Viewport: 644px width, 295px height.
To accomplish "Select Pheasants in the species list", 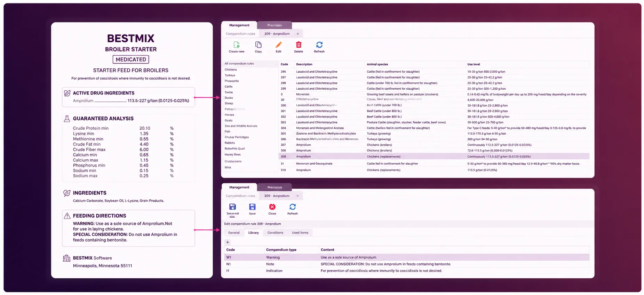I will coord(232,81).
